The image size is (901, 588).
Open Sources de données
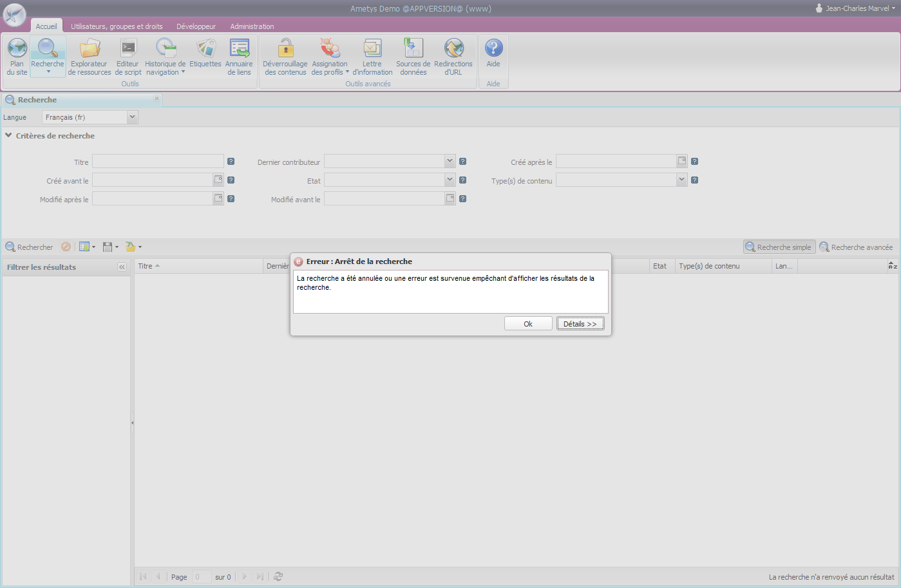pos(413,57)
